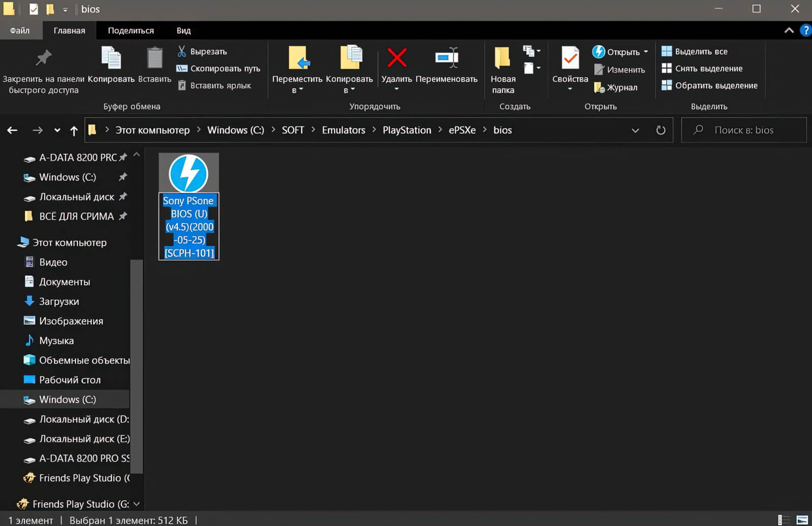Viewport: 812px width, 526px height.
Task: Open the Quick Access Toolbar customize arrow
Action: [x=65, y=9]
